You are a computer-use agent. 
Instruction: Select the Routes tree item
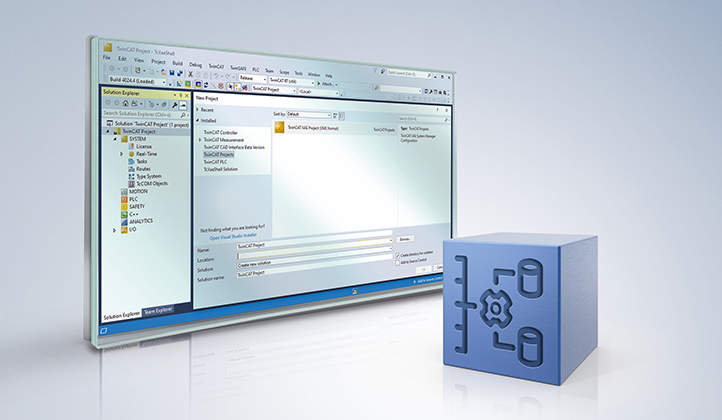click(143, 169)
